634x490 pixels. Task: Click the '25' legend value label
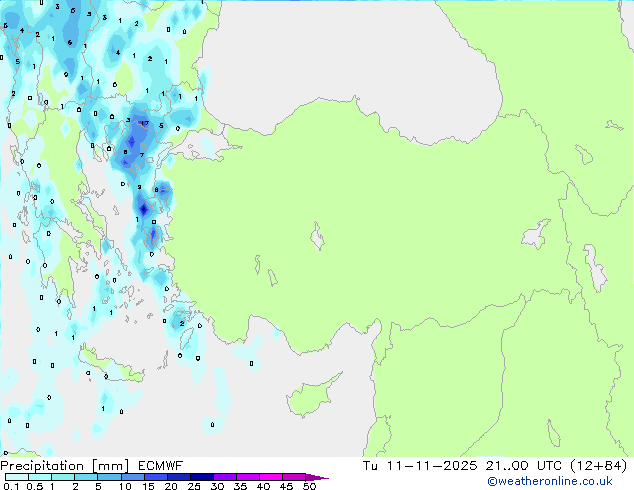tap(194, 486)
